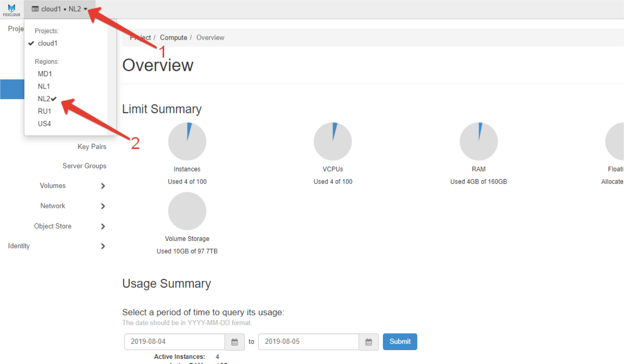
Task: Switch to the NL1 region
Action: tap(44, 86)
